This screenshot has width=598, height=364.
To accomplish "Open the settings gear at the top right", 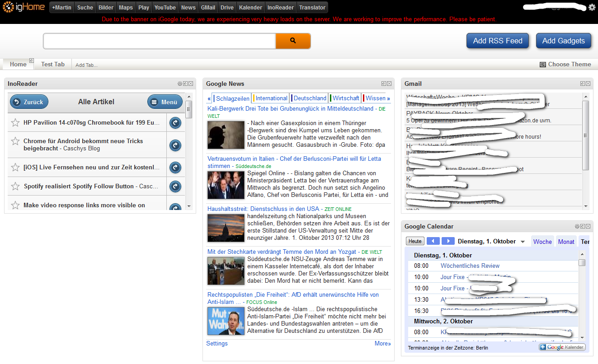I will [x=592, y=7].
